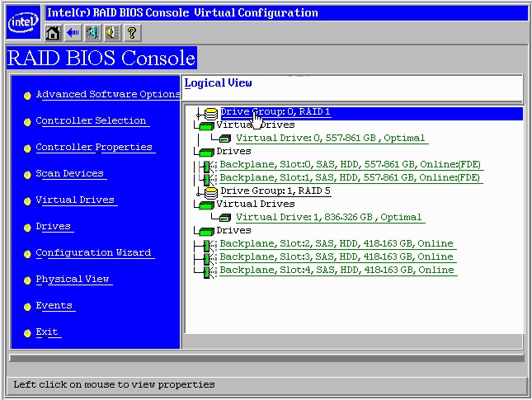Click Scan Devices in sidebar
532x400 pixels.
(x=69, y=173)
